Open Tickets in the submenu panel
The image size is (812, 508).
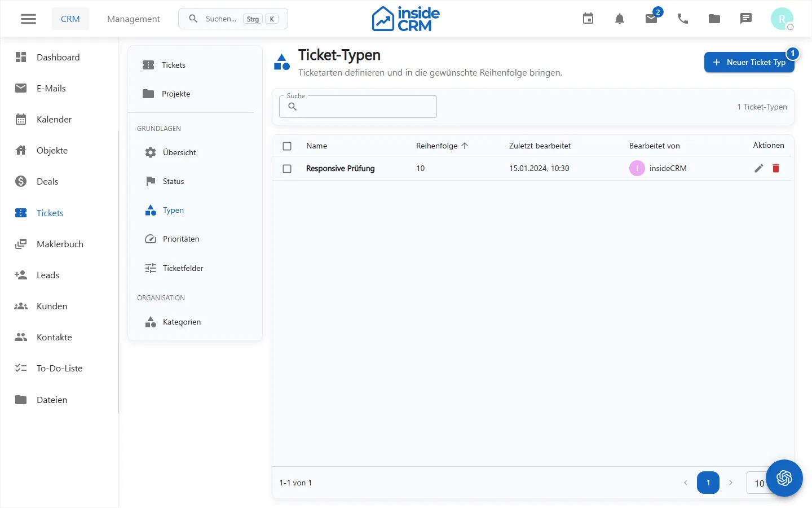195,65
